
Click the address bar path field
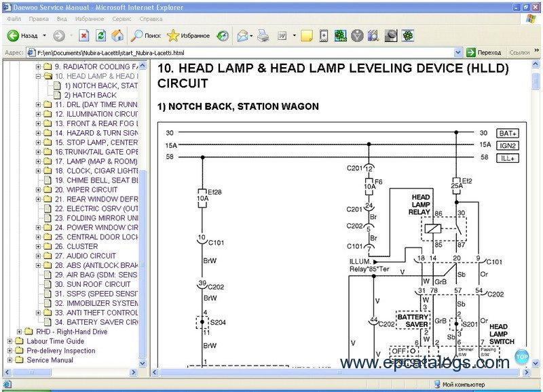tap(244, 53)
